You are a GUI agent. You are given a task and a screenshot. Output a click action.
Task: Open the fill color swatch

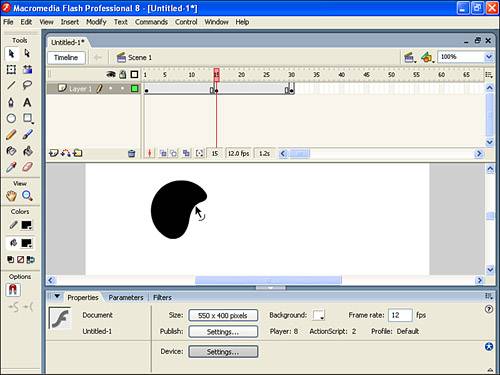26,243
